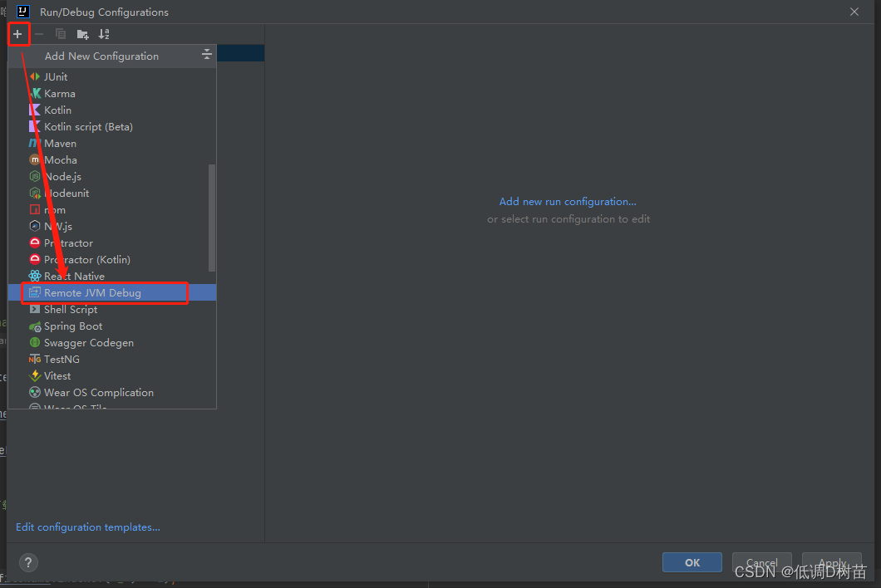This screenshot has width=881, height=588.
Task: Click the Remote JVM Debug icon
Action: (x=35, y=292)
